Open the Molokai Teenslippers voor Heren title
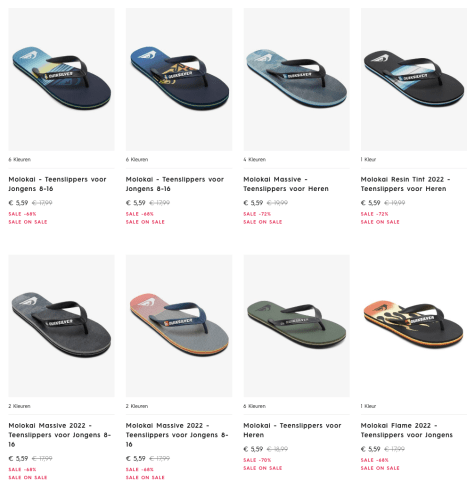475x490 pixels. click(x=292, y=430)
